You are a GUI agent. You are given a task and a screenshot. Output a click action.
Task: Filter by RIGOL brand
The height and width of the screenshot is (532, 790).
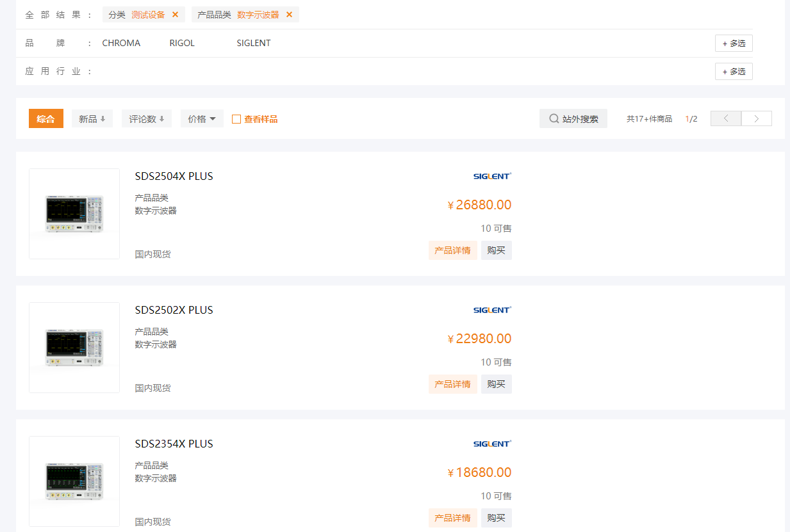pos(182,44)
